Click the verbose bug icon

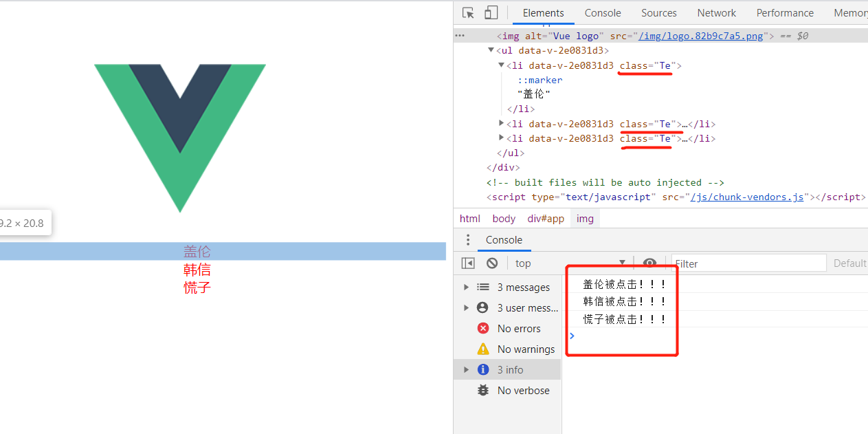tap(483, 391)
